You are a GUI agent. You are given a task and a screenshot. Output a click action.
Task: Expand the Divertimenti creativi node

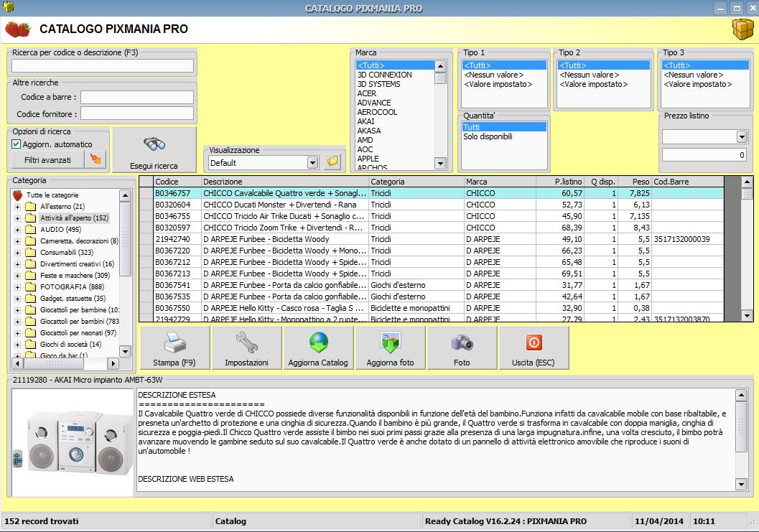coord(17,264)
